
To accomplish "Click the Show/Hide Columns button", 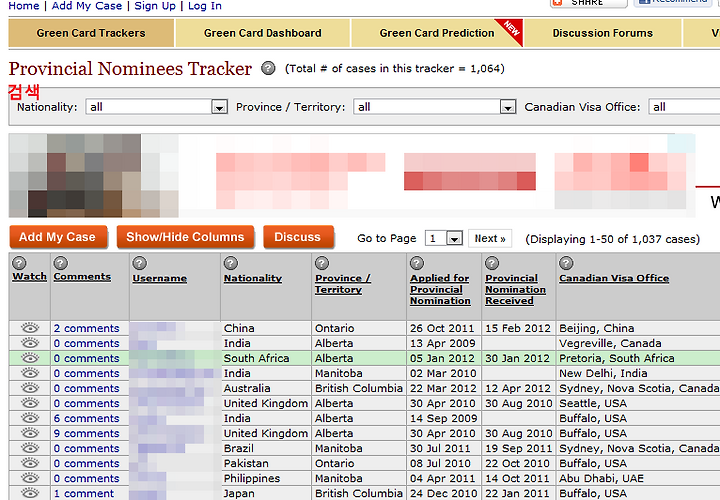I will (x=185, y=237).
